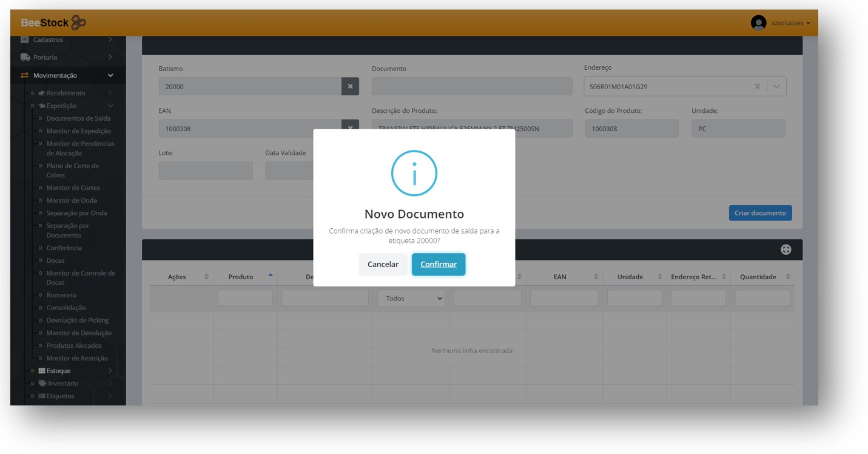Viewport: 868px width, 454px height.
Task: Expand the Endereço dropdown arrow
Action: click(x=776, y=87)
